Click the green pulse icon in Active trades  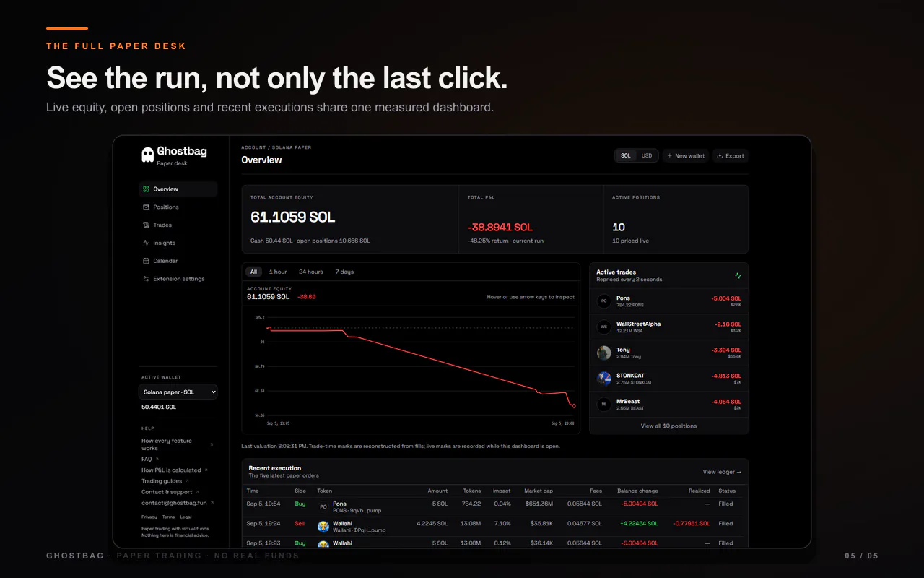(x=738, y=275)
